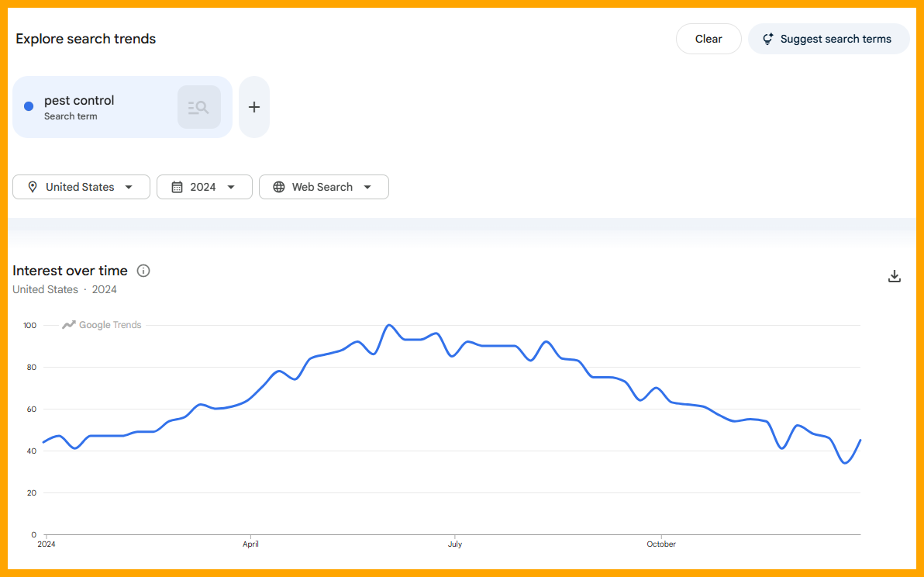This screenshot has width=924, height=577.
Task: Click the Suggest search terms button
Action: (x=828, y=38)
